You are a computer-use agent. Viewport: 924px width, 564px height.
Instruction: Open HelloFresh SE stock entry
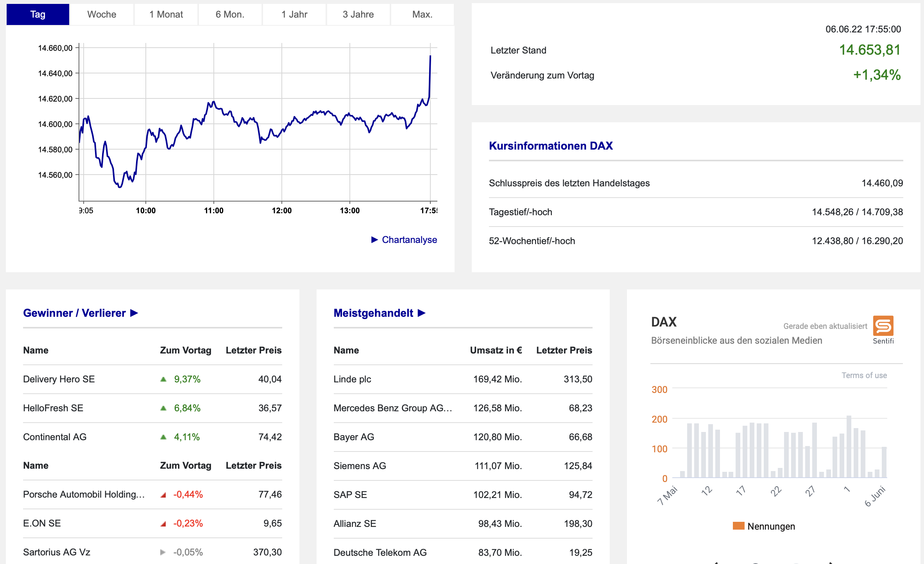pos(53,408)
